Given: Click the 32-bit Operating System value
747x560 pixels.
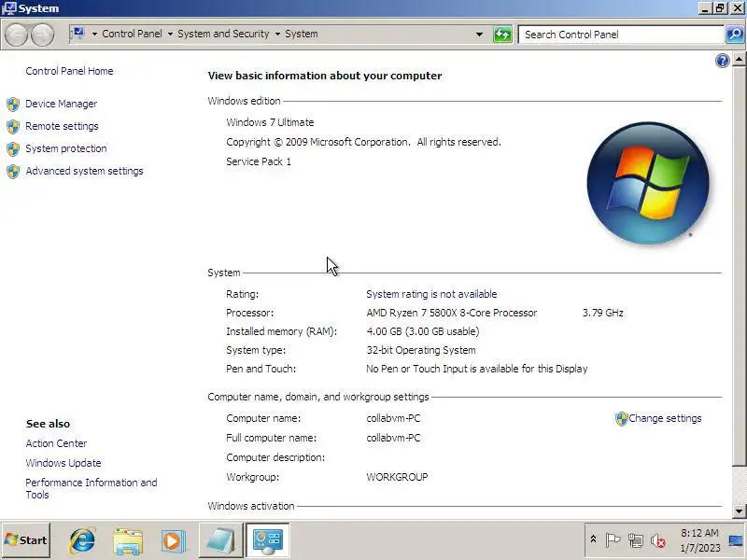Looking at the screenshot, I should click(421, 350).
